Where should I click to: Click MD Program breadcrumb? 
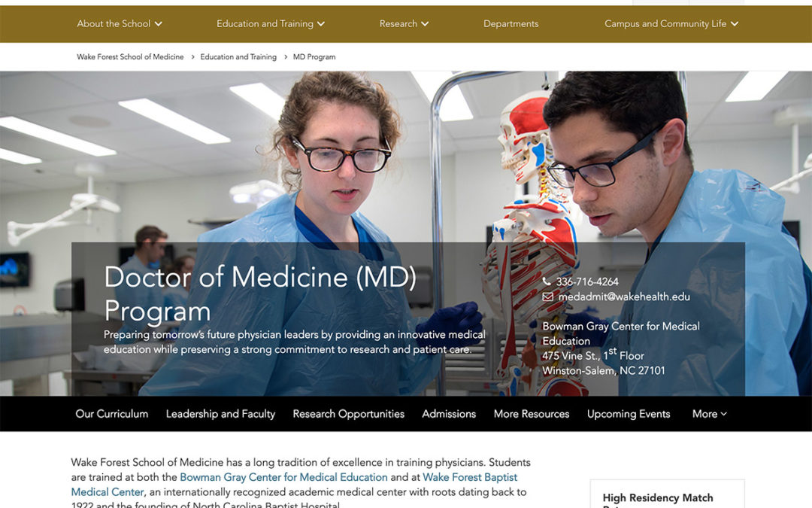pos(314,57)
